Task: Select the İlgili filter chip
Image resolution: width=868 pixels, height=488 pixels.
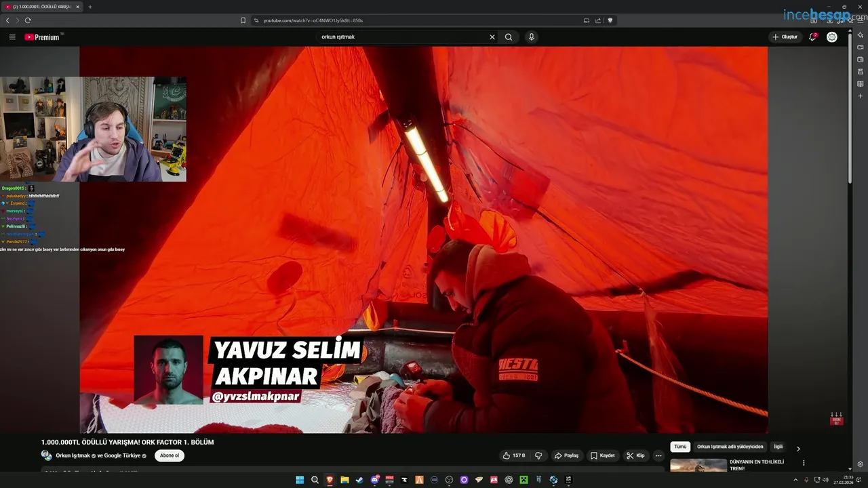Action: pyautogui.click(x=778, y=447)
